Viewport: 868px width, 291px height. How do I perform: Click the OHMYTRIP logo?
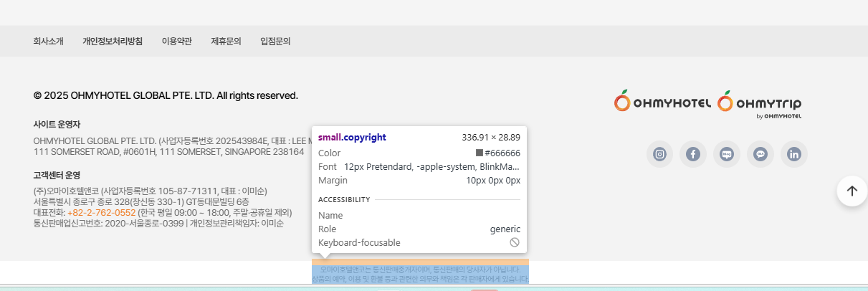760,104
